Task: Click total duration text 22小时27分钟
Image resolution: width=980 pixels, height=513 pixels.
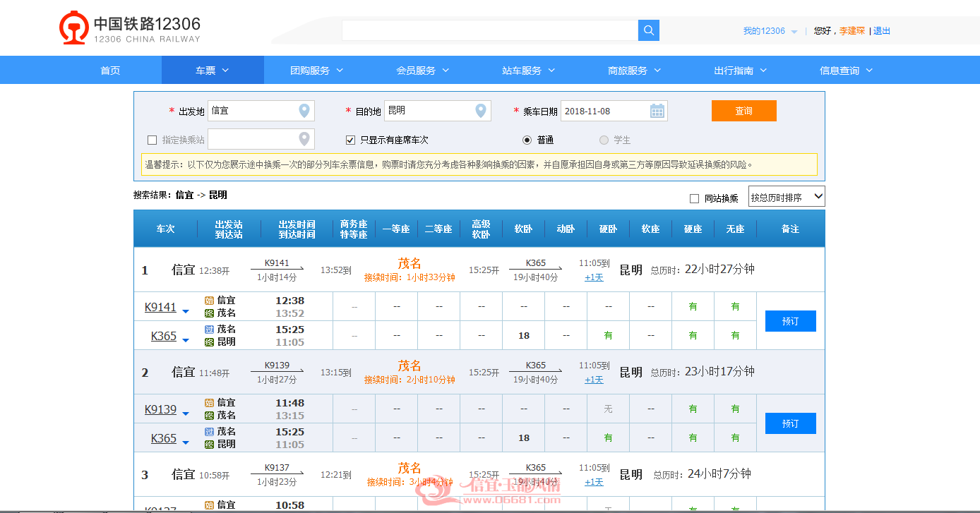Action: coord(719,269)
